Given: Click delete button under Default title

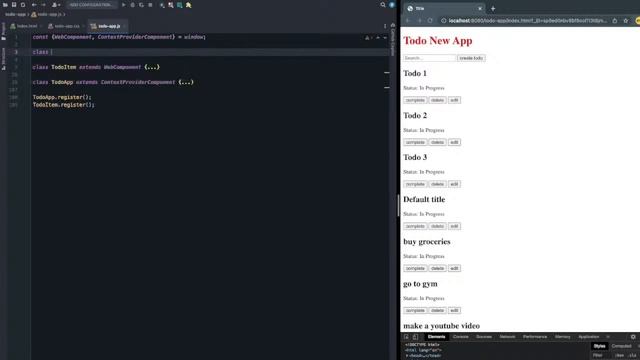Looking at the screenshot, I should [437, 226].
